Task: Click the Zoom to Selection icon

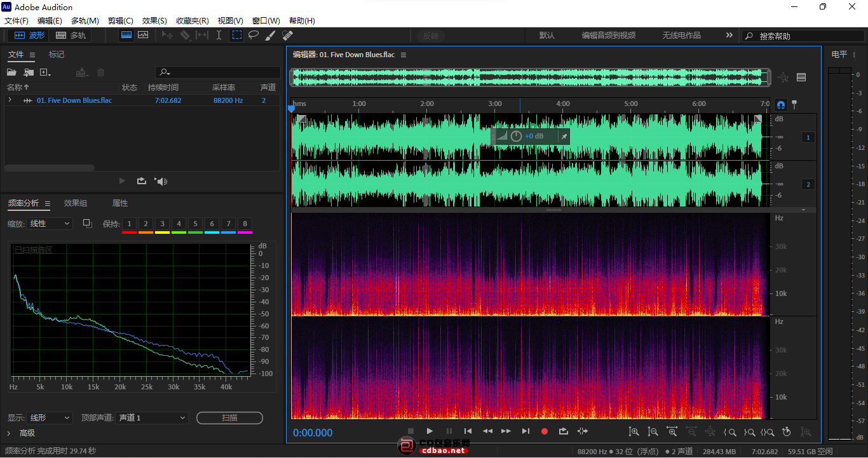Action: (768, 432)
